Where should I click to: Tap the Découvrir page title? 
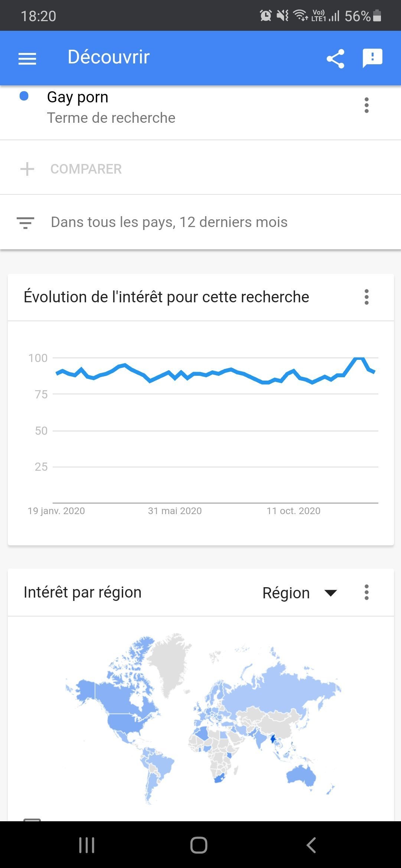click(108, 57)
